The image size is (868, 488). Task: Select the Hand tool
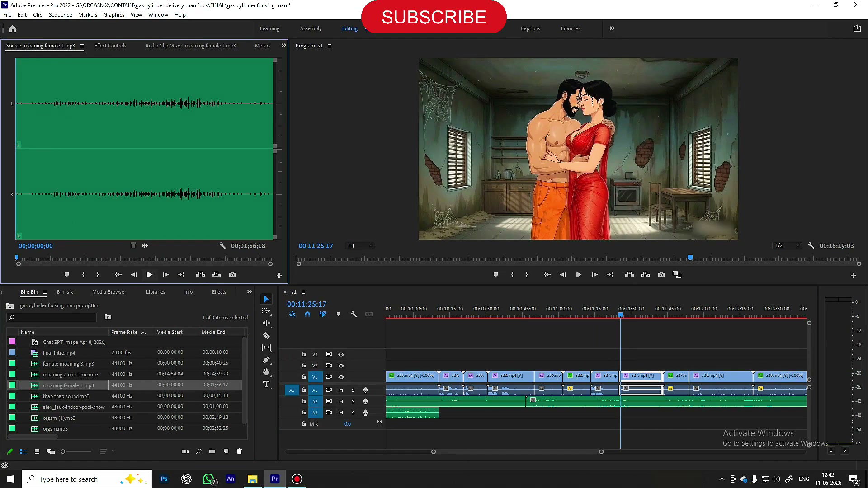coord(266,372)
